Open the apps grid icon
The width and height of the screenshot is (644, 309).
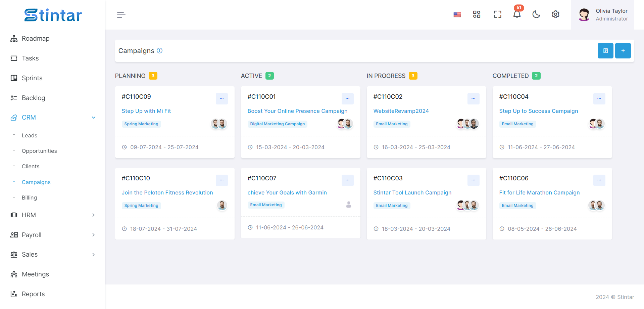[477, 14]
